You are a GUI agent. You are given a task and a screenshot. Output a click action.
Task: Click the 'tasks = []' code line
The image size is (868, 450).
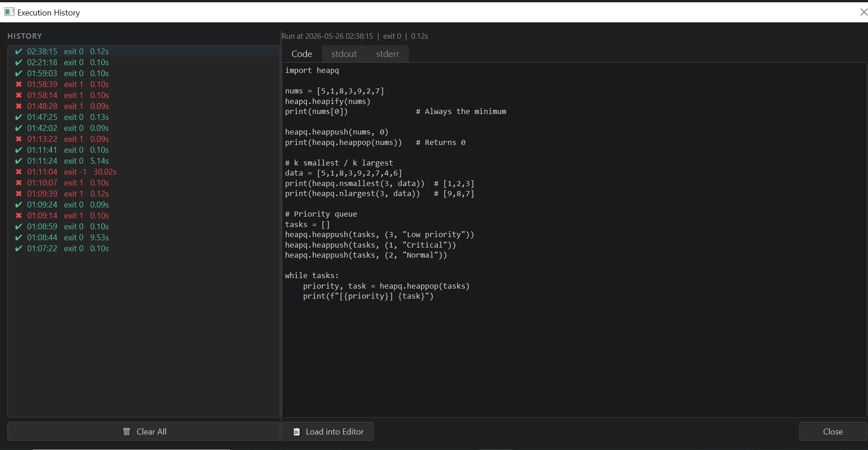(307, 224)
